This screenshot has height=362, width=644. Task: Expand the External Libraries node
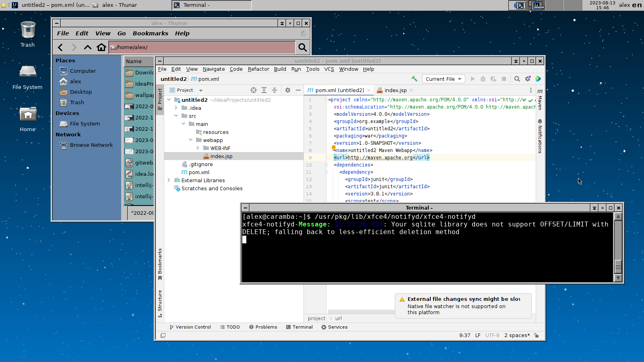[169, 180]
